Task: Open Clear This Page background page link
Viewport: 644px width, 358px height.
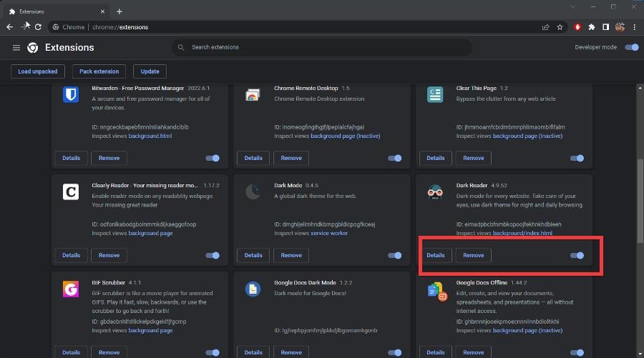Action: point(528,136)
